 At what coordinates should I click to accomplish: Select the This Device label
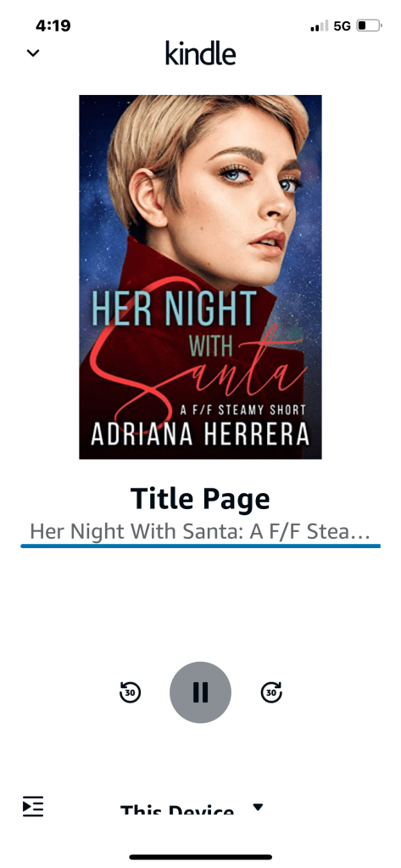coord(177,809)
